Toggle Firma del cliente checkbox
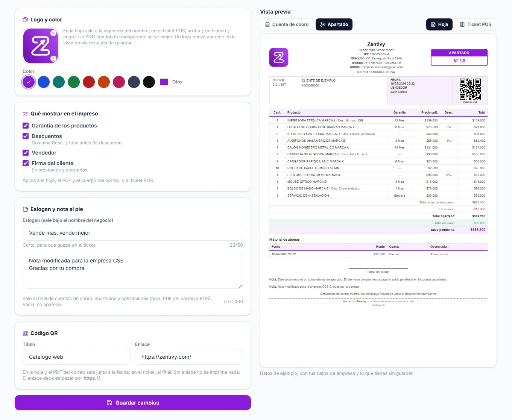Image resolution: width=512 pixels, height=420 pixels. point(26,163)
